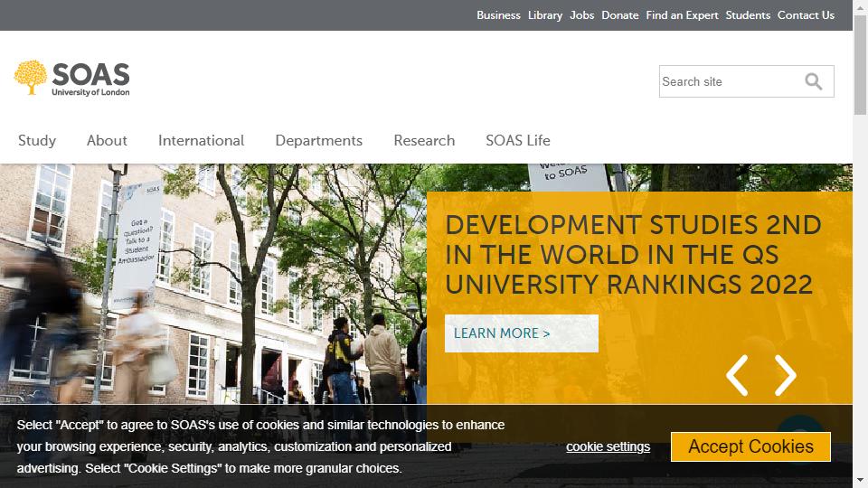Open the Jobs link
This screenshot has width=868, height=488.
coord(581,15)
